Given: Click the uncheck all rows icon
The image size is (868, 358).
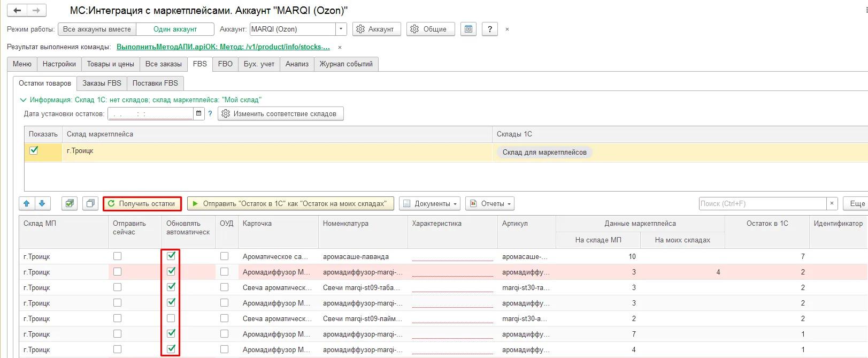Looking at the screenshot, I should pos(90,203).
